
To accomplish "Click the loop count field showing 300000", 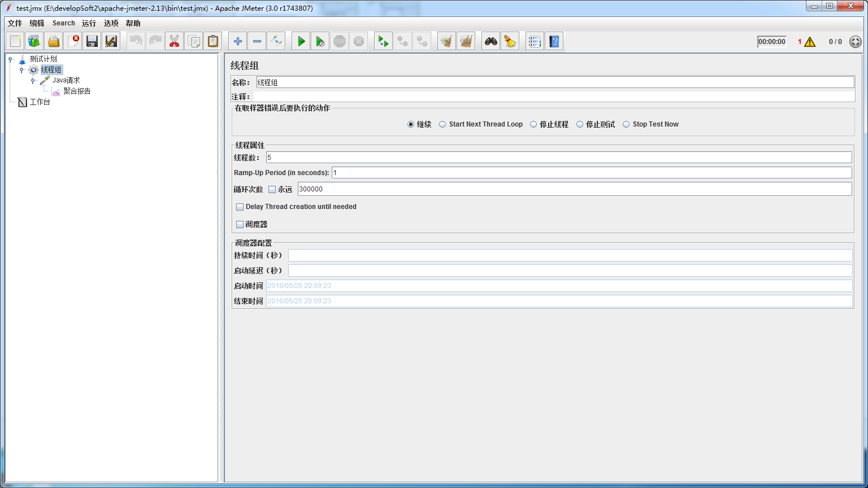I will pyautogui.click(x=575, y=189).
